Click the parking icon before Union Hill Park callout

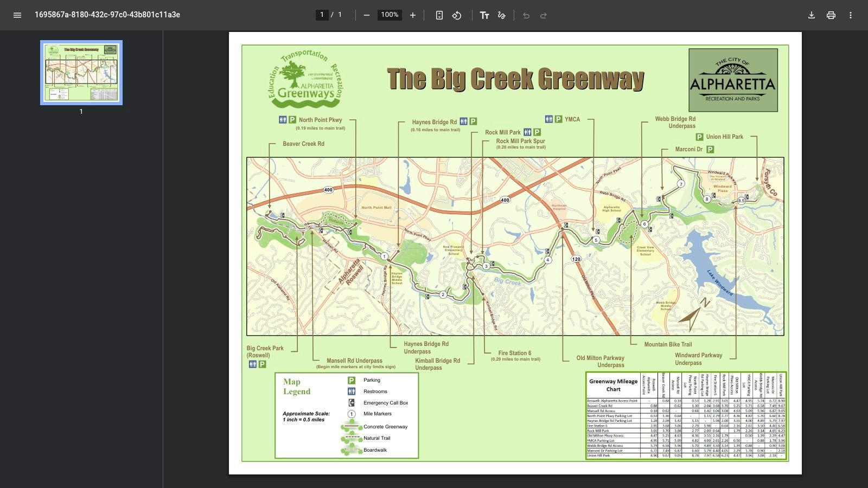coord(699,137)
